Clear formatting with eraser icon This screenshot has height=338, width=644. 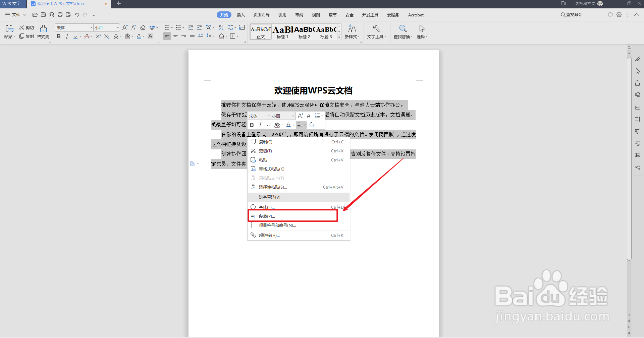coord(143,27)
